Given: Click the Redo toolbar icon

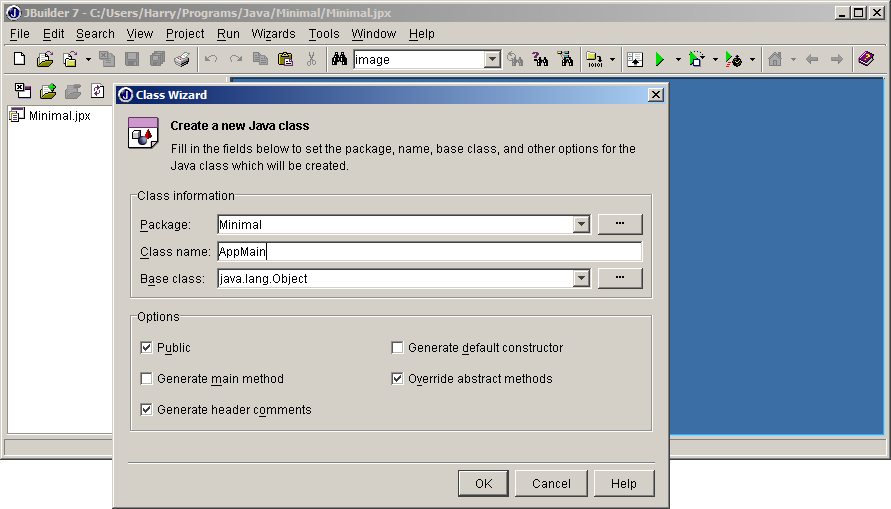Looking at the screenshot, I should point(236,59).
